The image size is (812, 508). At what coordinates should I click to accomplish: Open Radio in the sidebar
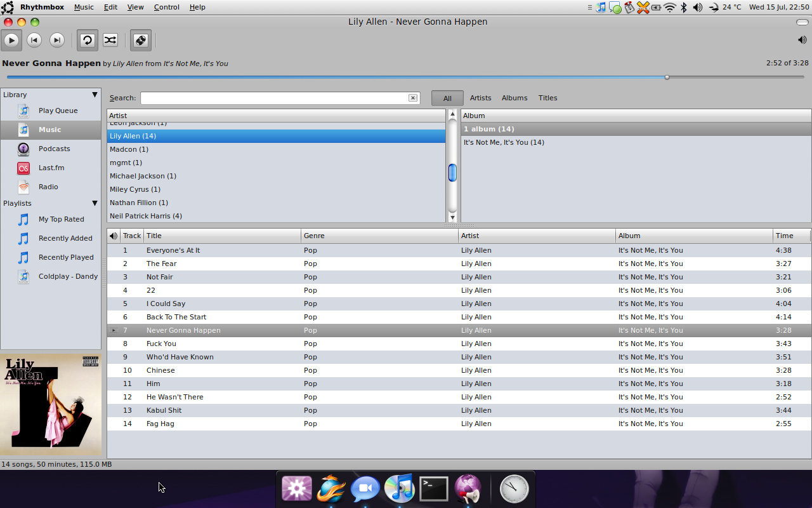[x=51, y=187]
